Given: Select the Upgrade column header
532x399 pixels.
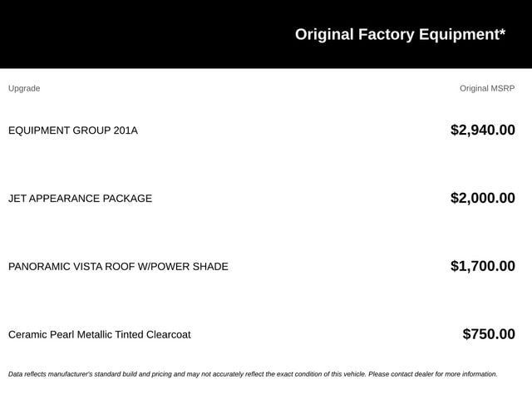Looking at the screenshot, I should [x=24, y=89].
